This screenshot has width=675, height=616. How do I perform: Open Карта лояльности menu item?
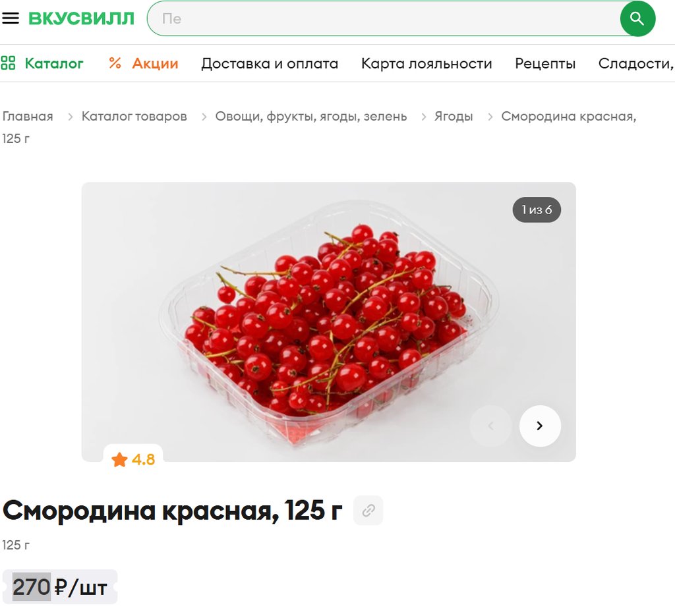[x=426, y=64]
